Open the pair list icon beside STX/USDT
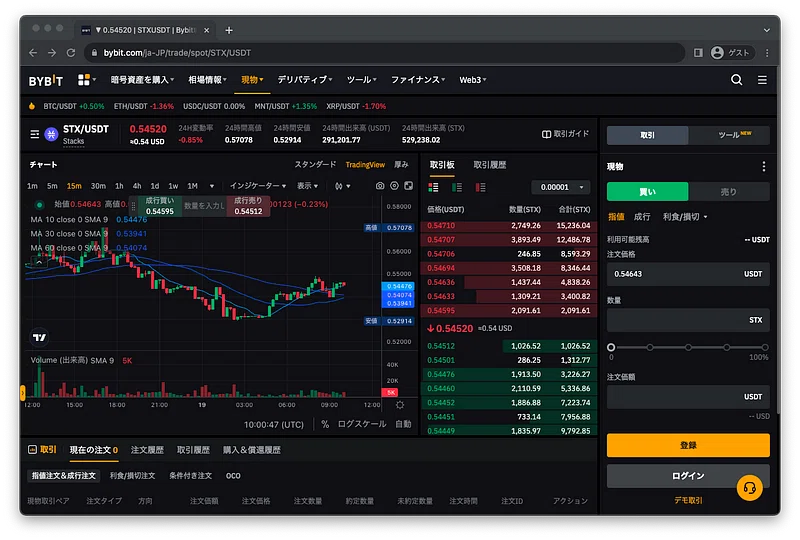This screenshot has height=540, width=800. 35,134
